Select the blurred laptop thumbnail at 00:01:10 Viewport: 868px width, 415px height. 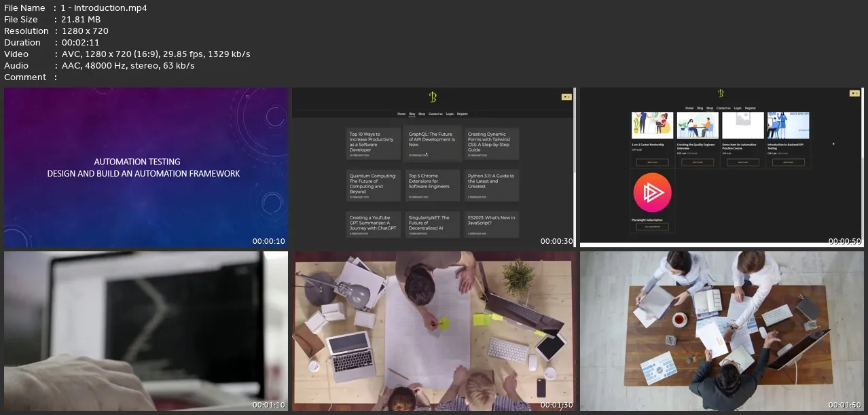(146, 331)
